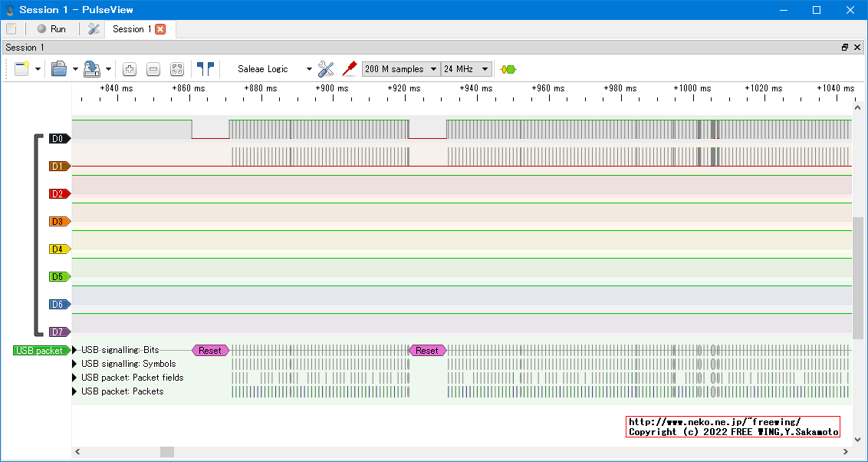868x462 pixels.
Task: Click the green USB packet decoder label
Action: (x=41, y=351)
